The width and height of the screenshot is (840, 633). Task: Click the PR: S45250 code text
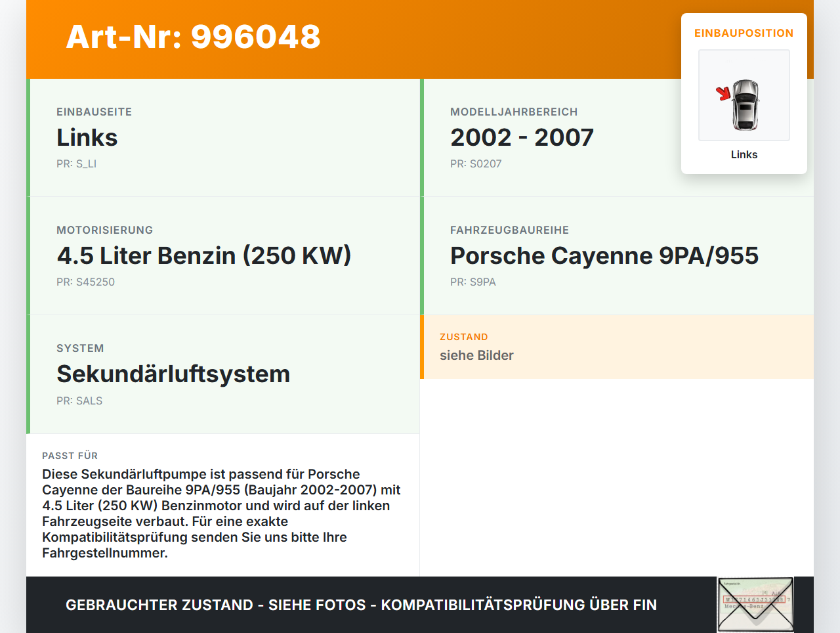(86, 282)
